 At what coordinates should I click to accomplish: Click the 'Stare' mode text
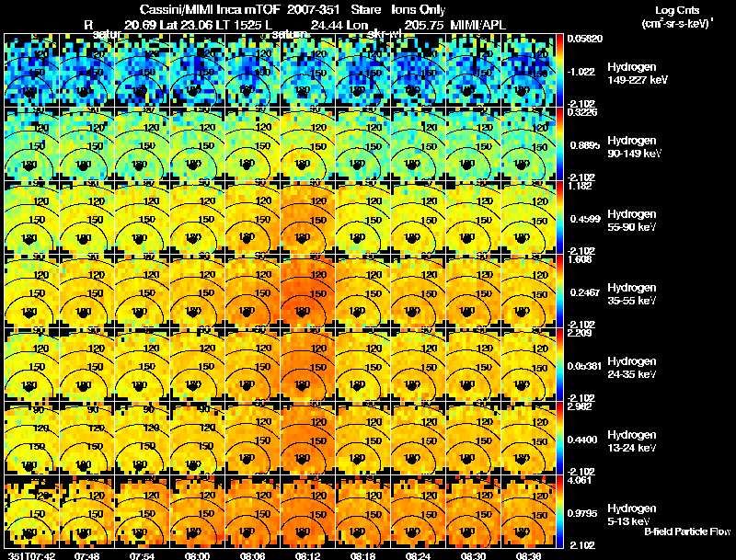coord(365,9)
